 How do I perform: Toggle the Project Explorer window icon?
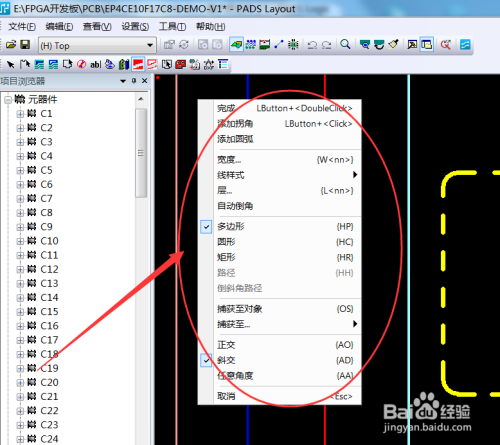pos(427,45)
